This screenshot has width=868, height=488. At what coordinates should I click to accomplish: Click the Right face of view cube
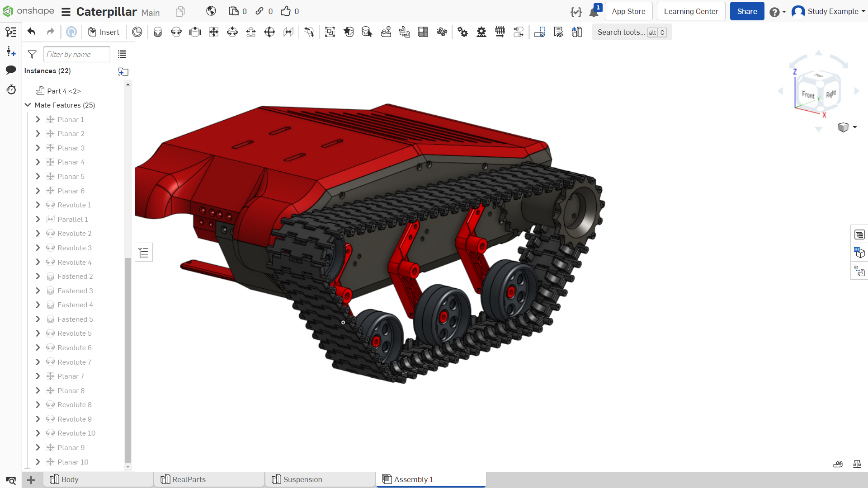[831, 94]
